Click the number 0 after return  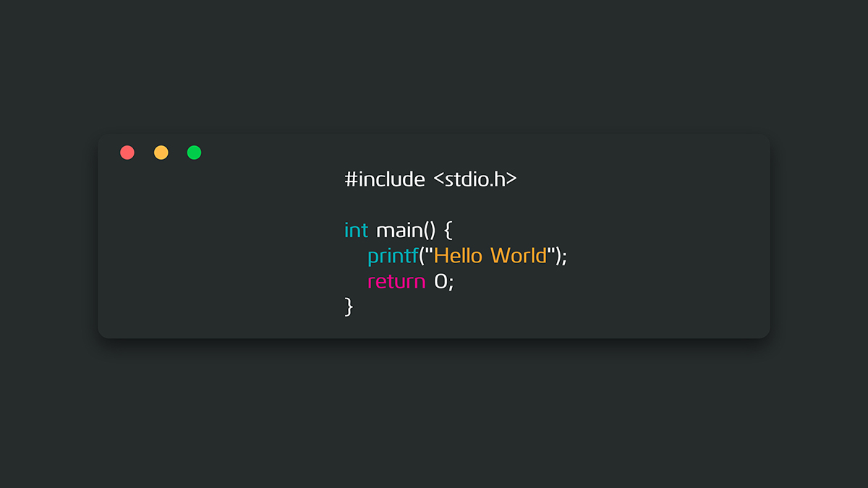[x=440, y=282]
